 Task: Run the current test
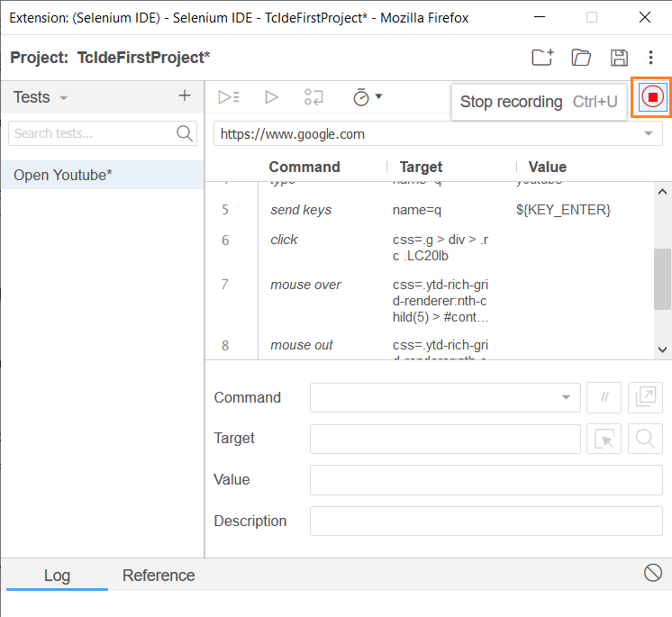(x=271, y=97)
